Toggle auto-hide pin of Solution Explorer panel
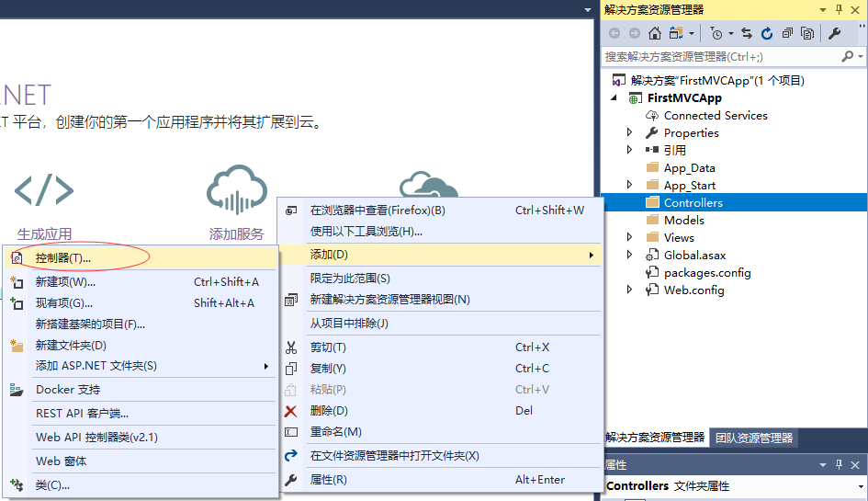This screenshot has height=501, width=868. click(x=839, y=9)
